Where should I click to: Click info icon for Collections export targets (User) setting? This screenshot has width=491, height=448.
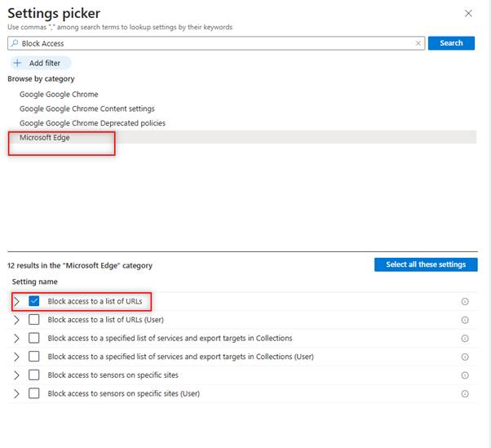pyautogui.click(x=465, y=357)
